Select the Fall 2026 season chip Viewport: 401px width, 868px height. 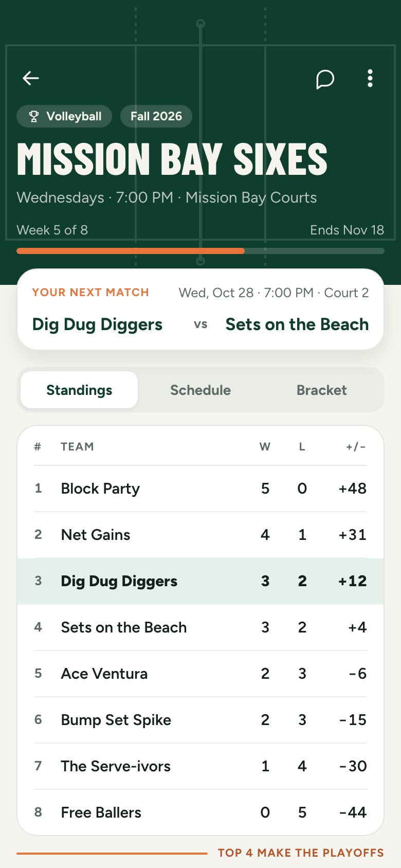click(x=156, y=116)
